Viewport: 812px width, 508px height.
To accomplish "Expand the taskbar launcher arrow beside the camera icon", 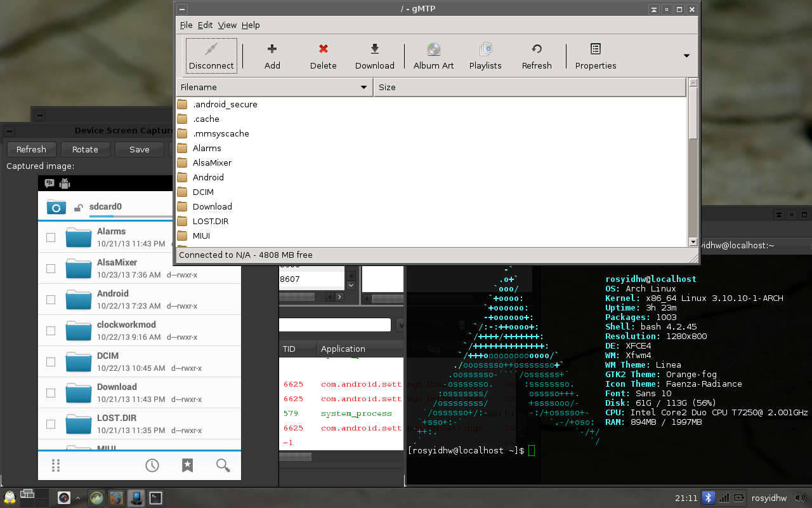I will pos(78,498).
